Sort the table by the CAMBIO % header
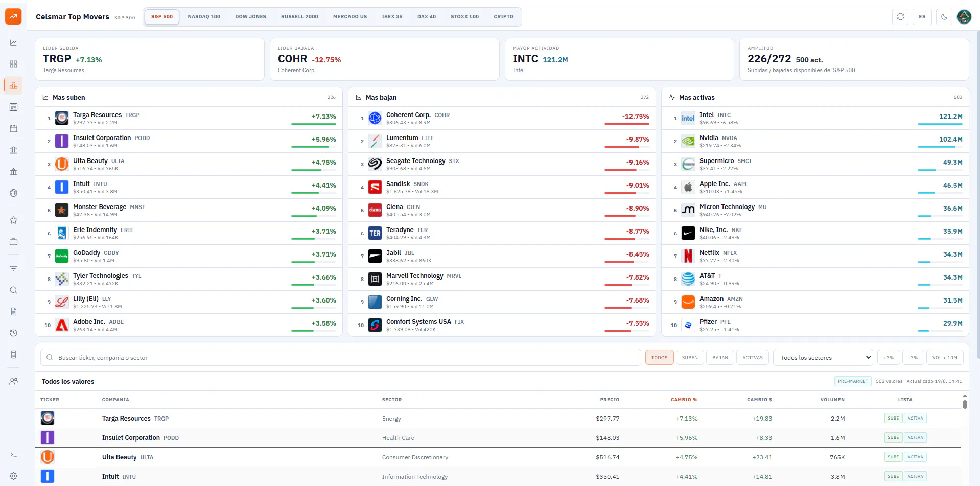 684,400
